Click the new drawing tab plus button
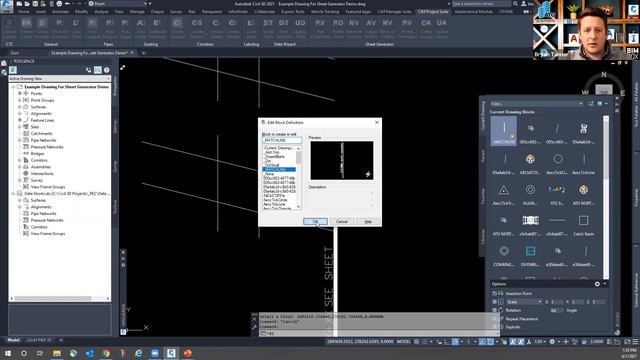 [x=144, y=53]
